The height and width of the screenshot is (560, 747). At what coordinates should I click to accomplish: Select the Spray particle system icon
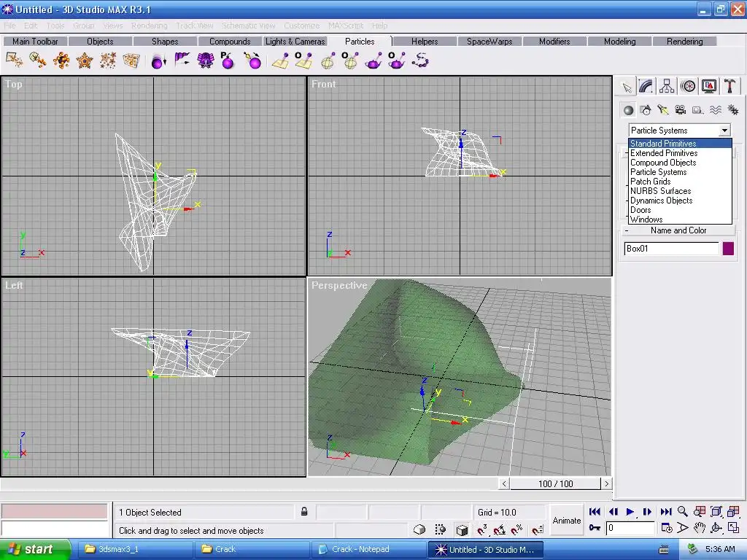(14, 61)
